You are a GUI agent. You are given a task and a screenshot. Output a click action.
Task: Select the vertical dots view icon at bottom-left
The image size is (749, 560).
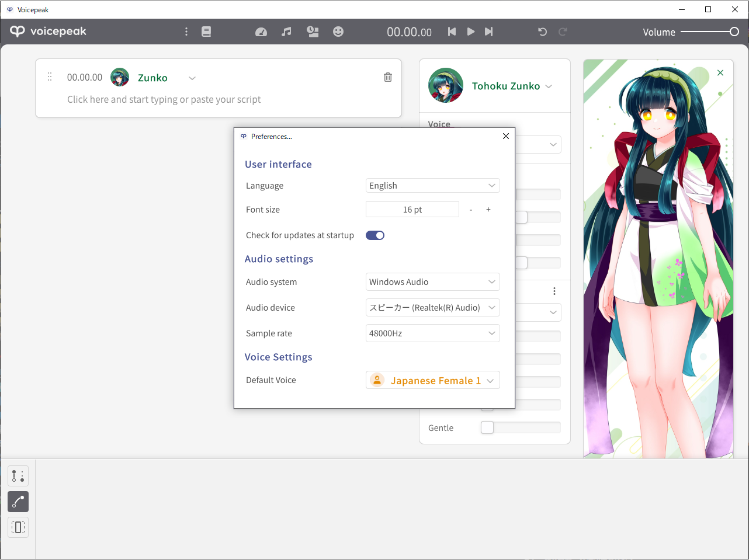[18, 476]
